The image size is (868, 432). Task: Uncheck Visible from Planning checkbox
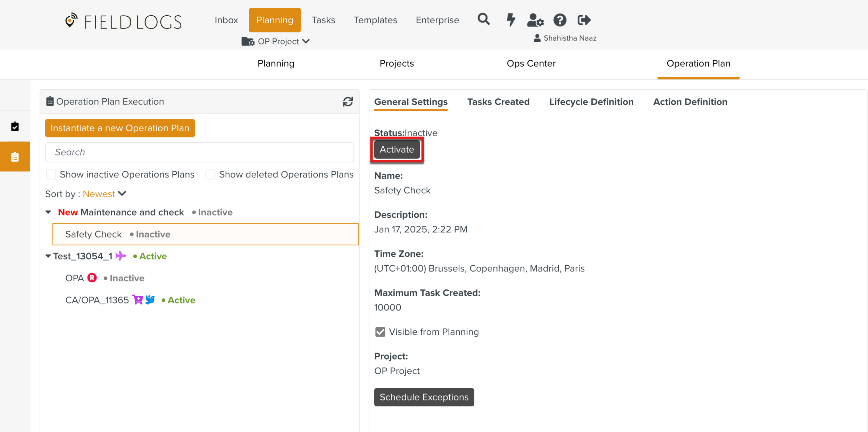[380, 332]
